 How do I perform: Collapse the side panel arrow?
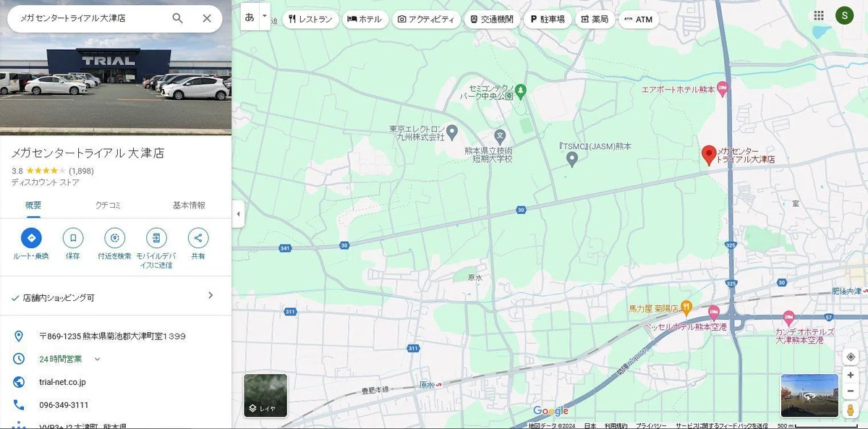pos(238,213)
